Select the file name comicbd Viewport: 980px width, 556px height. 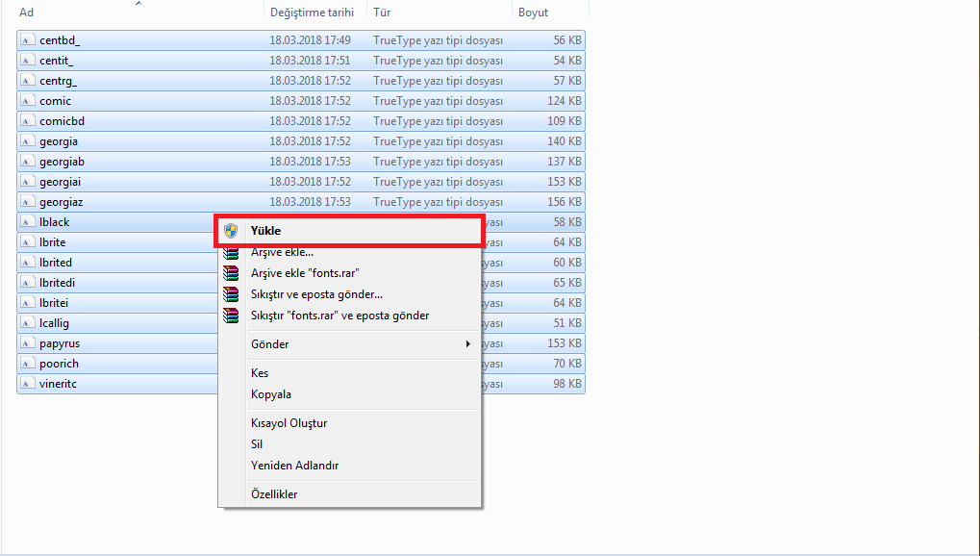(x=62, y=120)
